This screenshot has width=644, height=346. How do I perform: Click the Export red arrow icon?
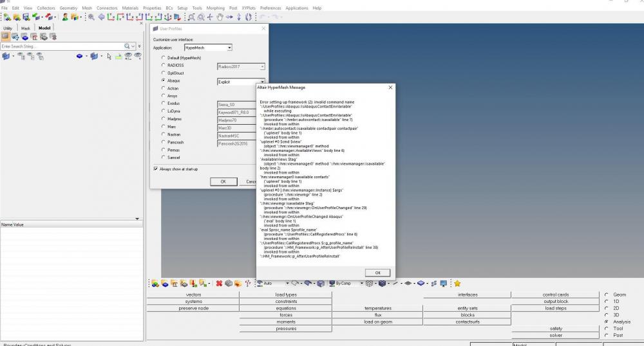coord(48,17)
